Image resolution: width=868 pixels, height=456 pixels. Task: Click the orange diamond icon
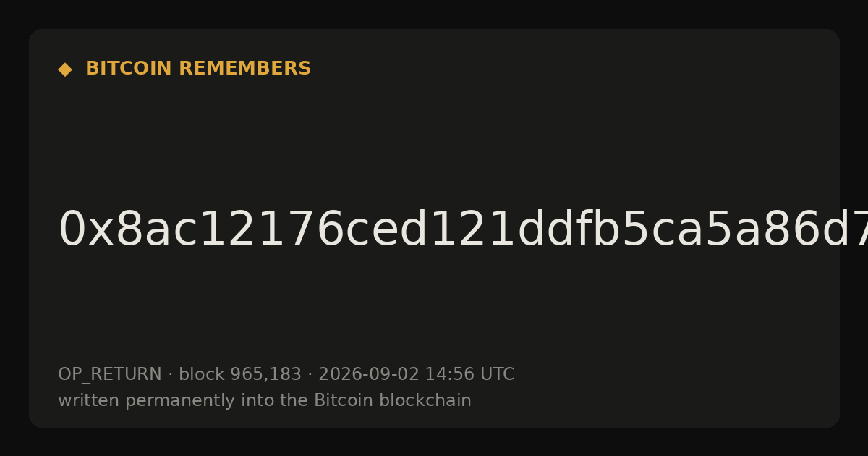click(x=65, y=69)
